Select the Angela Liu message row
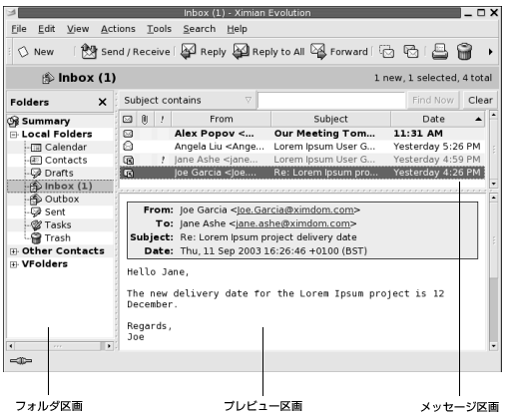The height and width of the screenshot is (420, 508). pos(301,147)
